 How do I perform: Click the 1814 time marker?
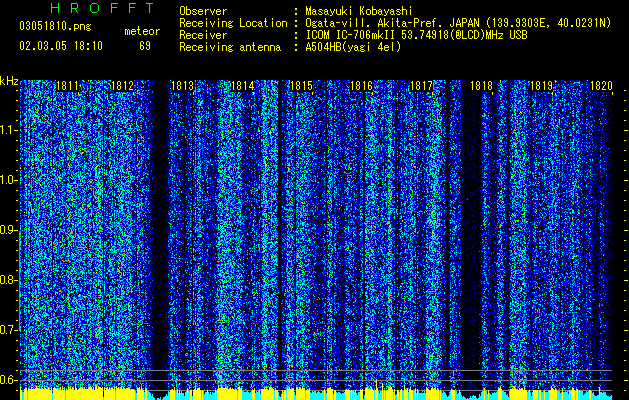[x=243, y=86]
